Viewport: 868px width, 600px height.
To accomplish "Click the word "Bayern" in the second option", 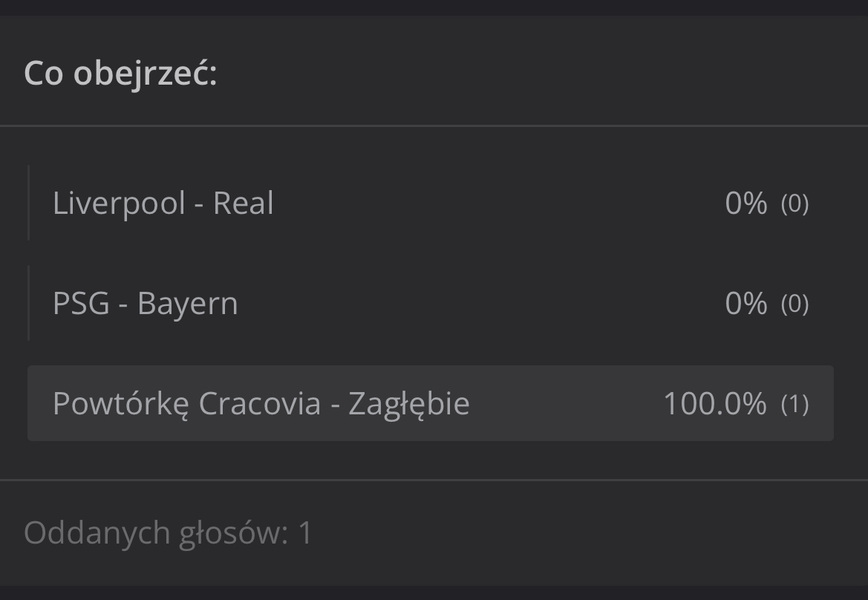I will pos(188,304).
